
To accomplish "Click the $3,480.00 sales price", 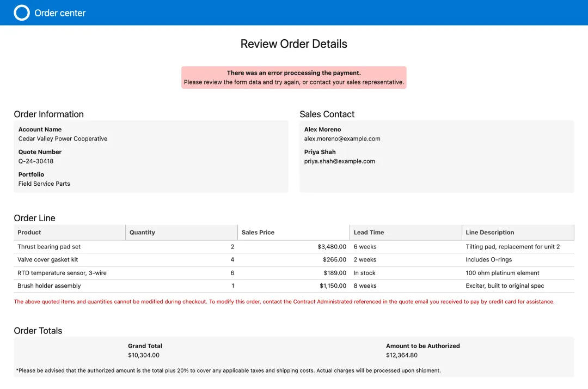I will [332, 247].
